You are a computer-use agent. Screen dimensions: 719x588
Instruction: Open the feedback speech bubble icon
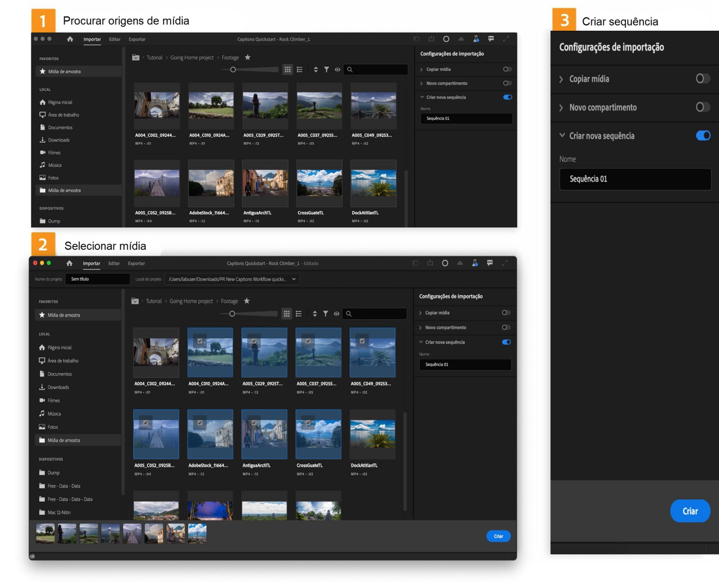pos(491,39)
